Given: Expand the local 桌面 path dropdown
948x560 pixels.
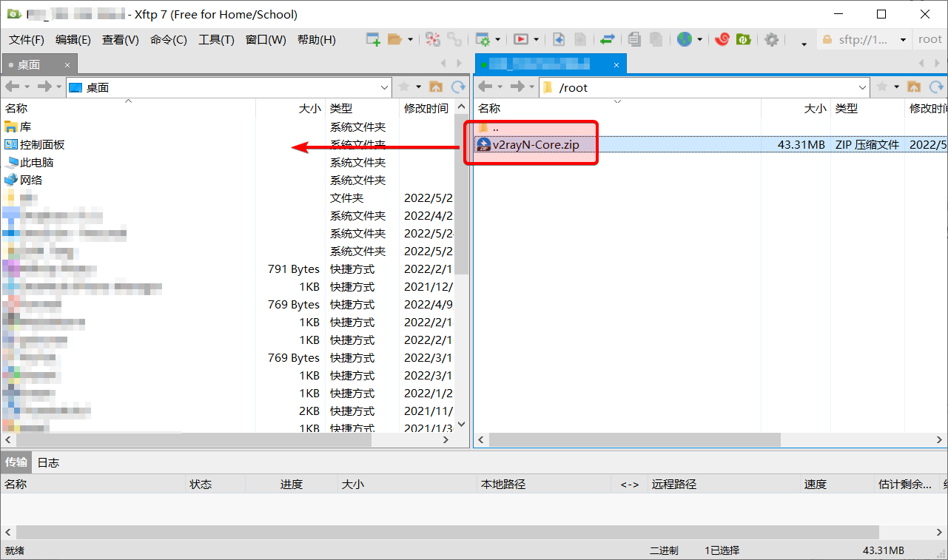Looking at the screenshot, I should [384, 87].
